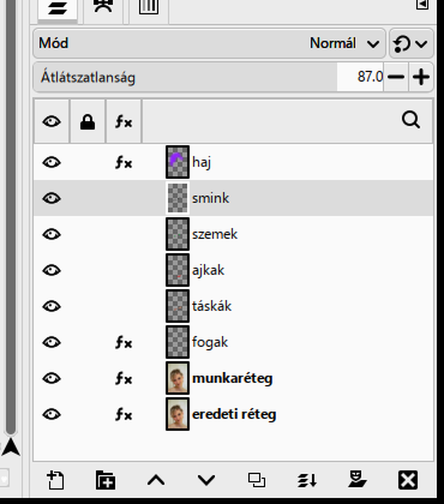This screenshot has height=504, width=444.
Task: Raise the selected layer one step
Action: click(156, 480)
